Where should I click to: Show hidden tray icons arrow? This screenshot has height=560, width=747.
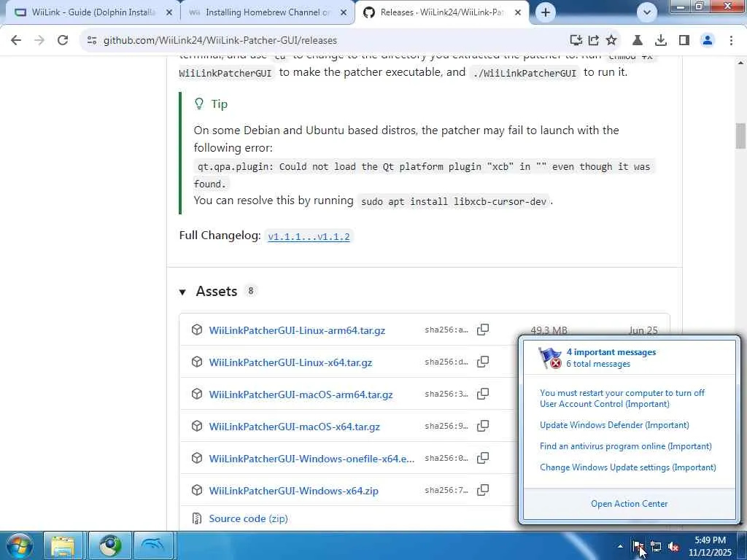pos(620,547)
